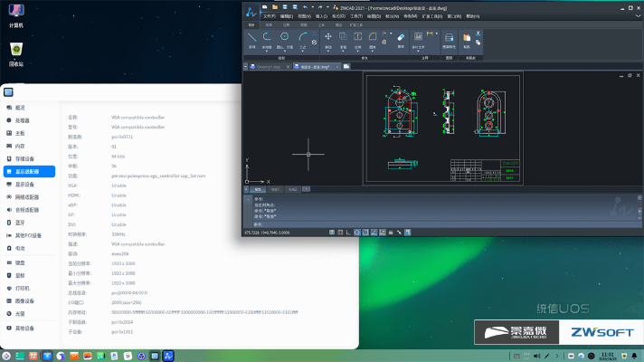Viewport: 644px width, 362px height.
Task: Click the Paste clipboard icon in the ribbon
Action: point(467,40)
